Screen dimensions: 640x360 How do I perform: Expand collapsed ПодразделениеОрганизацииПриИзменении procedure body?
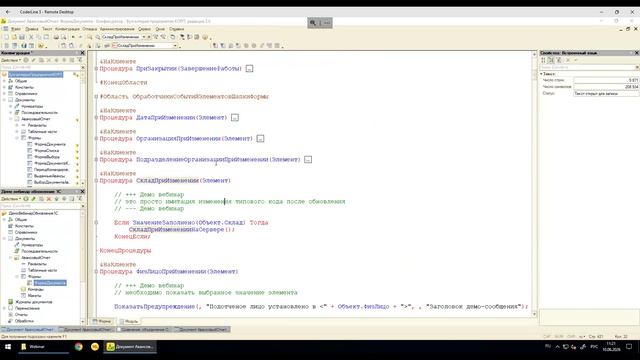coord(308,160)
